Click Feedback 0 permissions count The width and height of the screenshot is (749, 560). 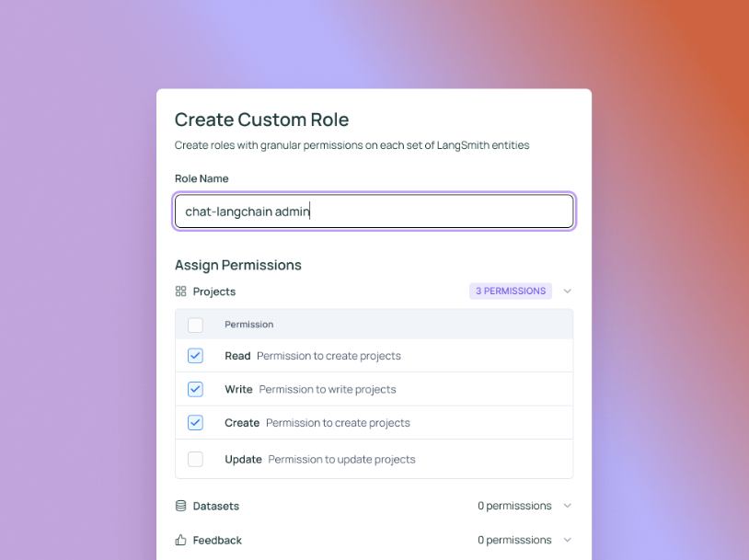(x=514, y=540)
